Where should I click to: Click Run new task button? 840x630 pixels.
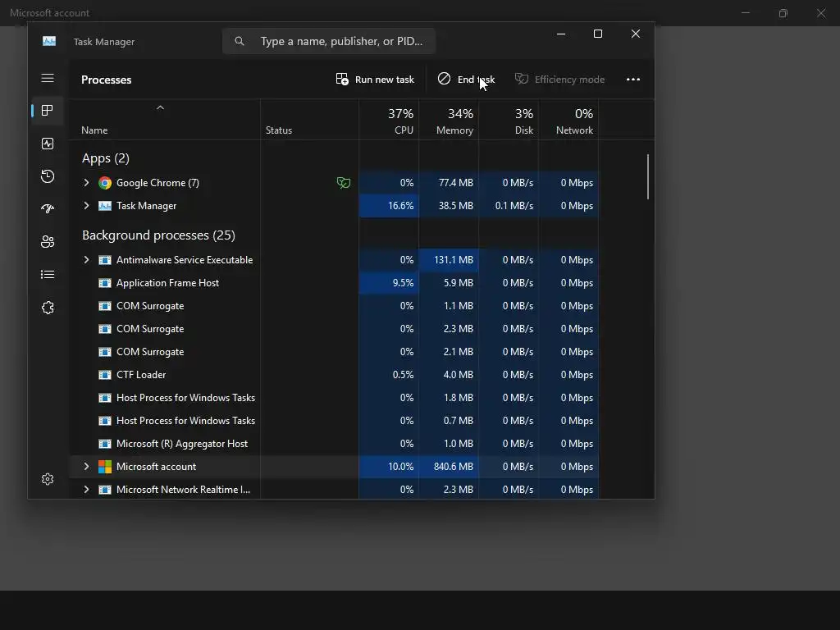[375, 80]
